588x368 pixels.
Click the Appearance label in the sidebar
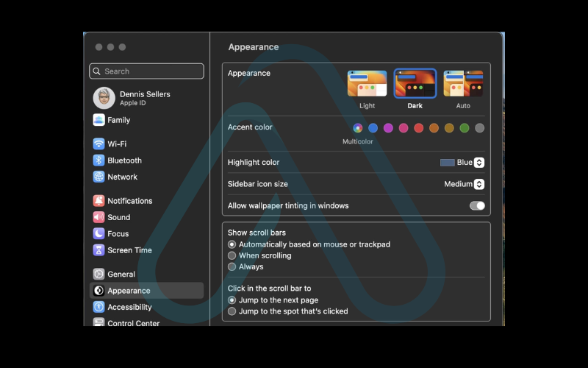[x=129, y=291]
